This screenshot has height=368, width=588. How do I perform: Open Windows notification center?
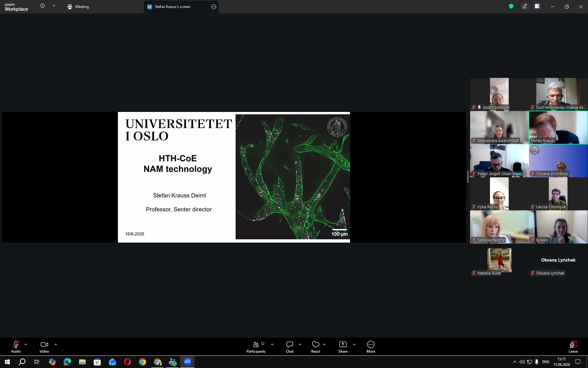pyautogui.click(x=578, y=362)
